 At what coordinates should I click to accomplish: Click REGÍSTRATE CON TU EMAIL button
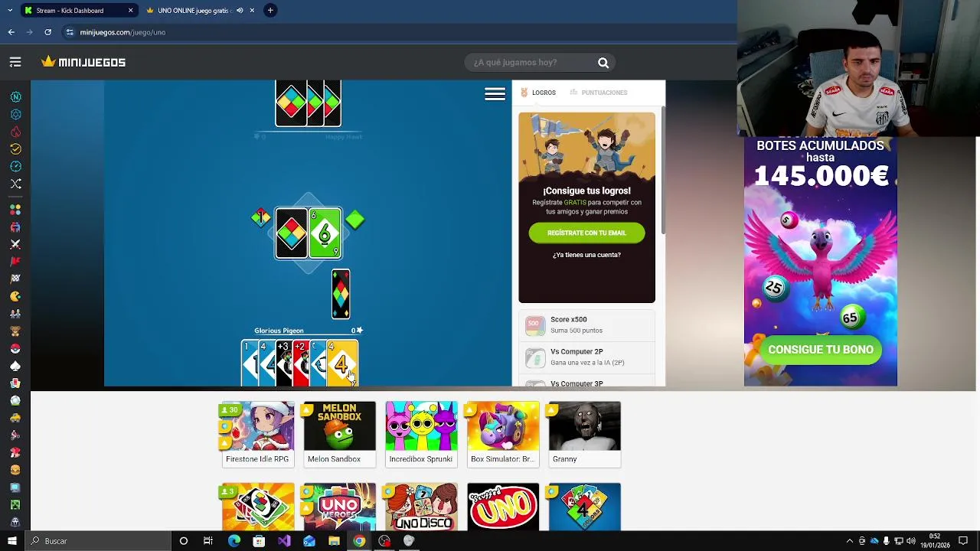pyautogui.click(x=586, y=233)
